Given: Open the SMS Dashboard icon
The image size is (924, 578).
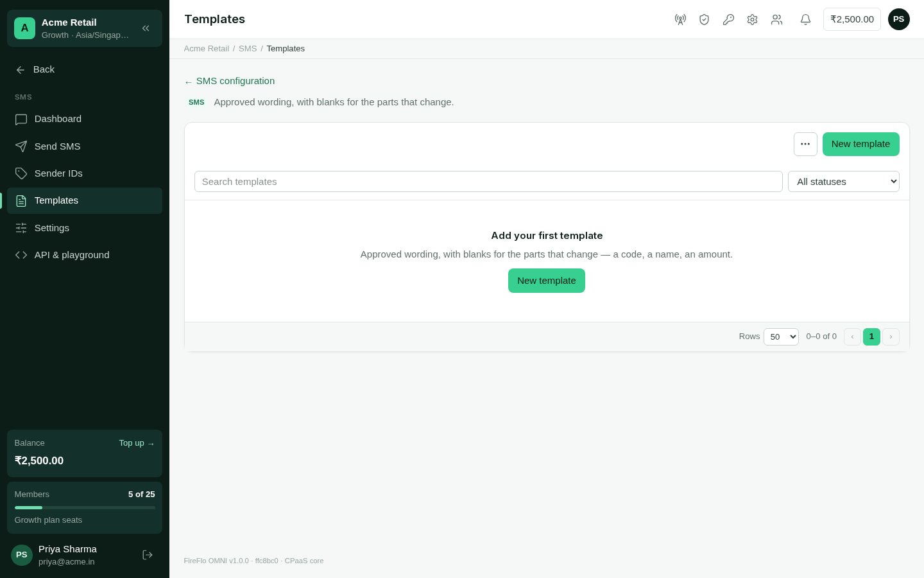Looking at the screenshot, I should 21,119.
